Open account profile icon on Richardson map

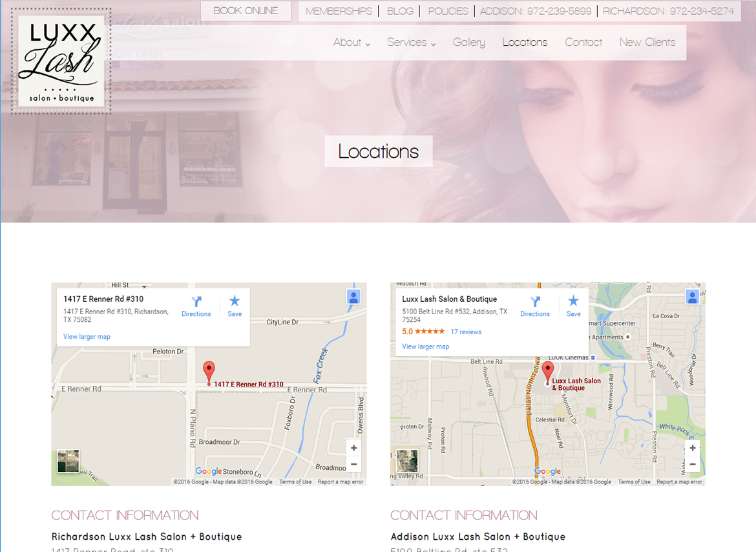tap(353, 297)
